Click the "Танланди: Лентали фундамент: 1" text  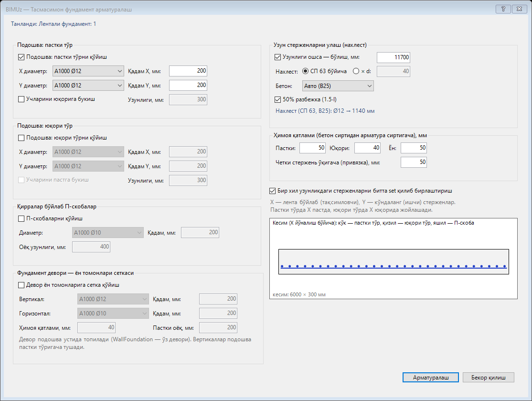[x=53, y=24]
